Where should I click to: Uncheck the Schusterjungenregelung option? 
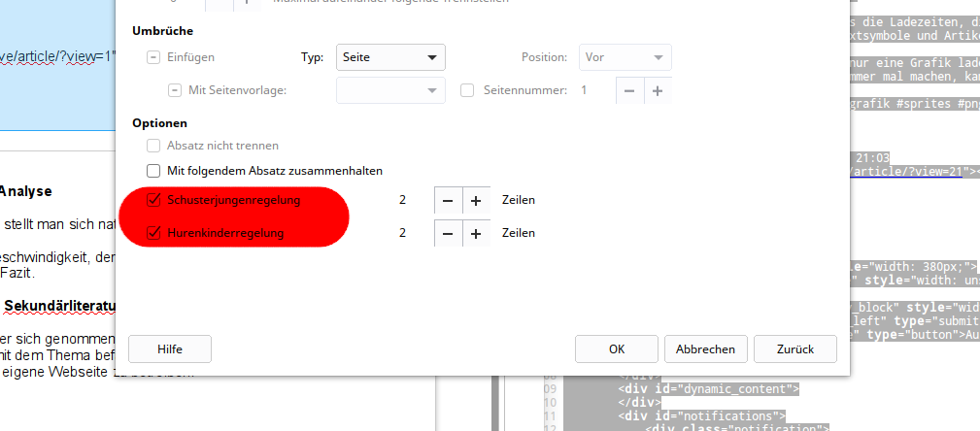[153, 201]
